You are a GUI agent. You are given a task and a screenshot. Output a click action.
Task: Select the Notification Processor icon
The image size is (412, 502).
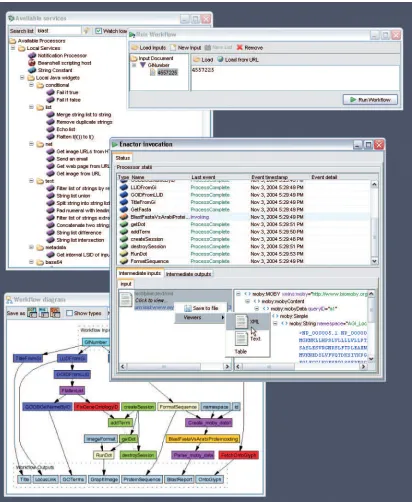32,55
